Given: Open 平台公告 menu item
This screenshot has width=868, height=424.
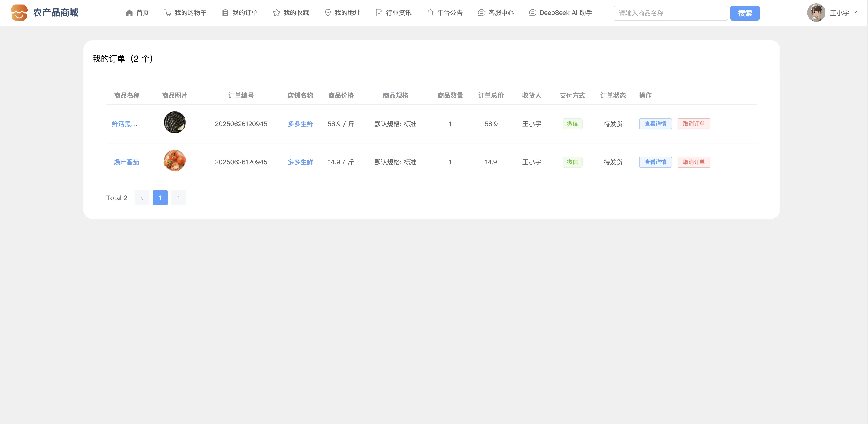Looking at the screenshot, I should [x=450, y=13].
